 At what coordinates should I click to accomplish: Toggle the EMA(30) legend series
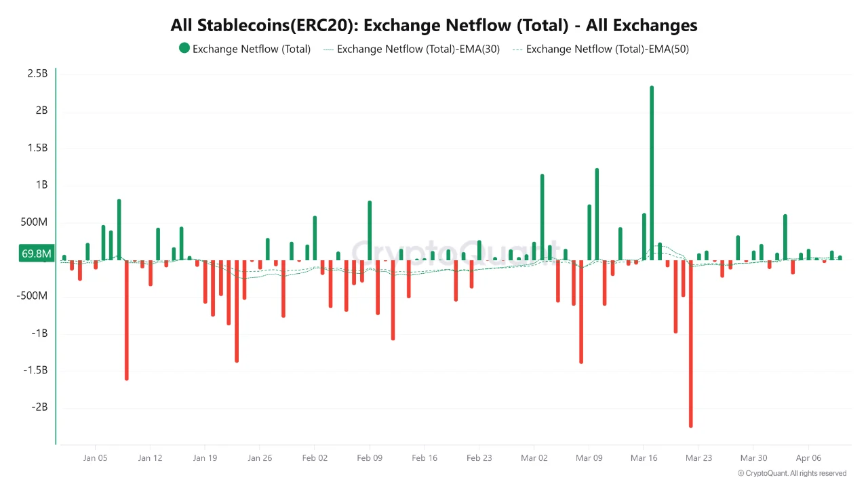418,49
